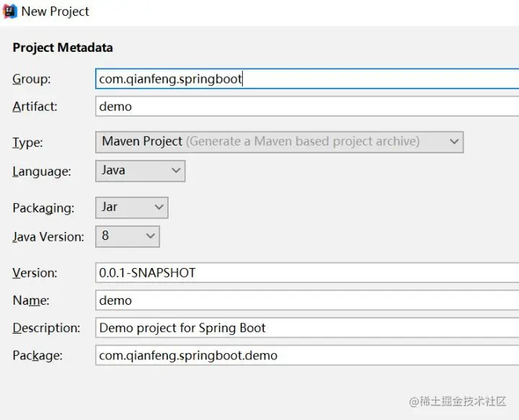
Task: Click the chevron arrow beside Java
Action: click(x=176, y=171)
